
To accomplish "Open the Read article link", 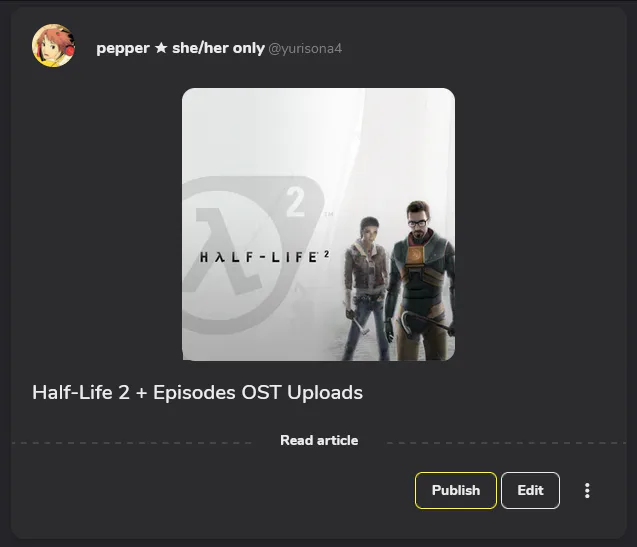I will pos(319,440).
